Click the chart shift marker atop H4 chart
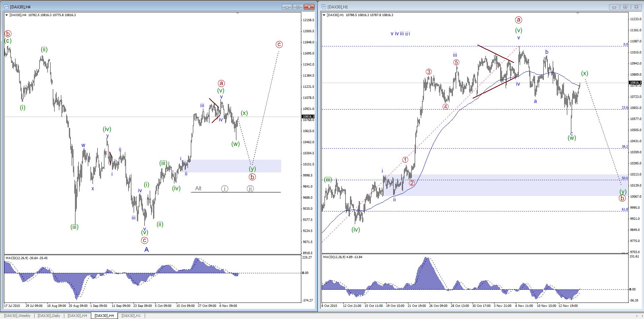Screen dimensions: 644x319 pos(237,13)
